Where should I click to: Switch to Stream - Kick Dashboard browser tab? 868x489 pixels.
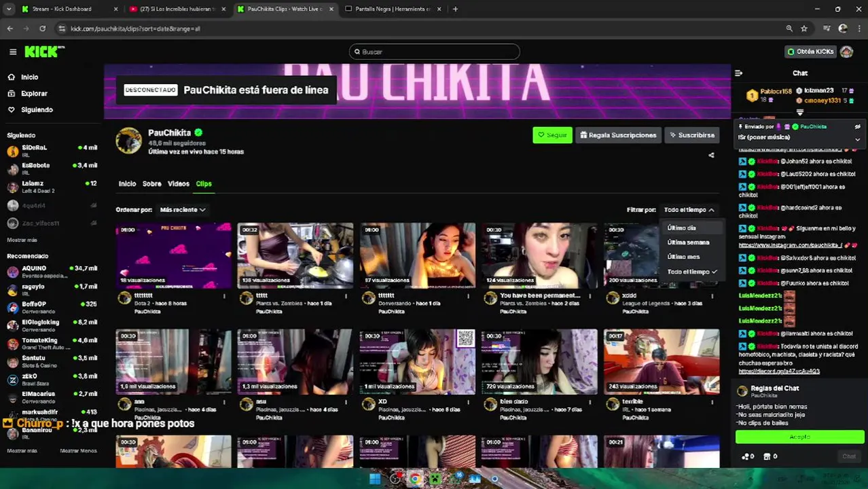click(68, 9)
